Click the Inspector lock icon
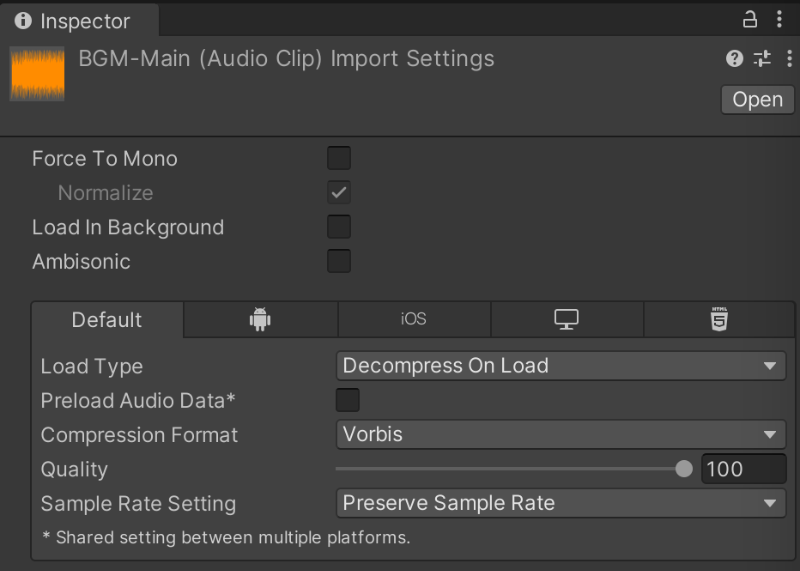 749,19
